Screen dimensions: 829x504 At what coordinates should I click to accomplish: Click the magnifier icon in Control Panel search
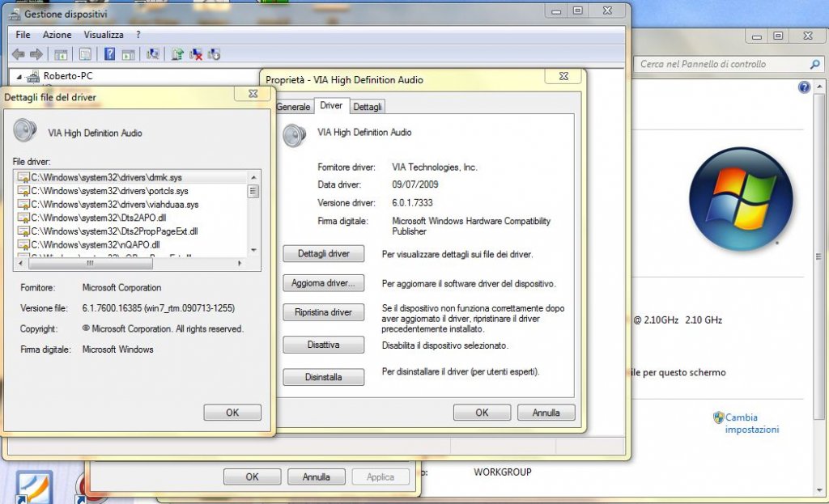(814, 65)
